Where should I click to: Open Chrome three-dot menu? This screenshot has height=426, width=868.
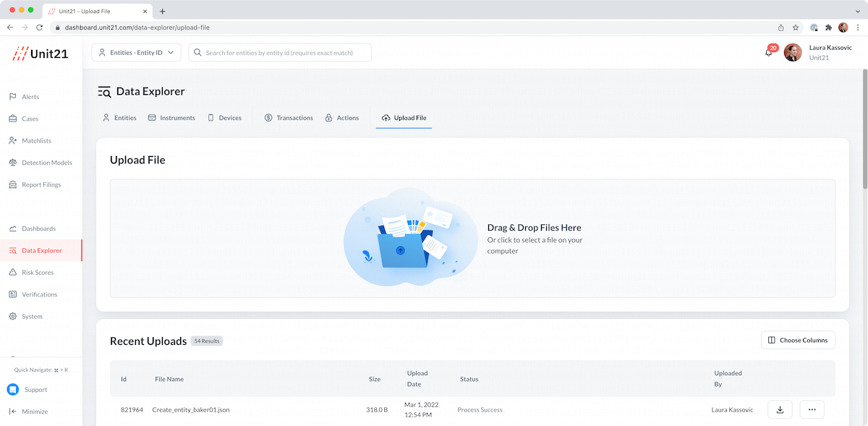[x=858, y=27]
